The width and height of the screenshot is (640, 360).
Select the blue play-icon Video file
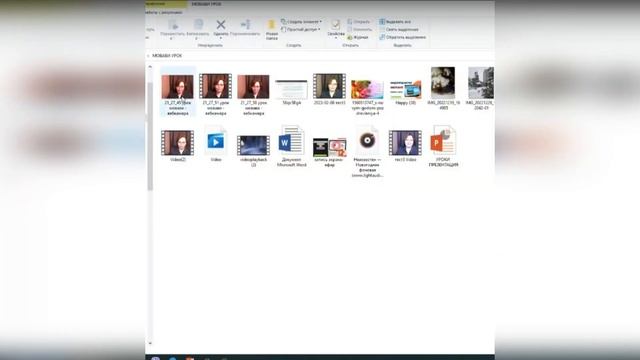click(216, 141)
